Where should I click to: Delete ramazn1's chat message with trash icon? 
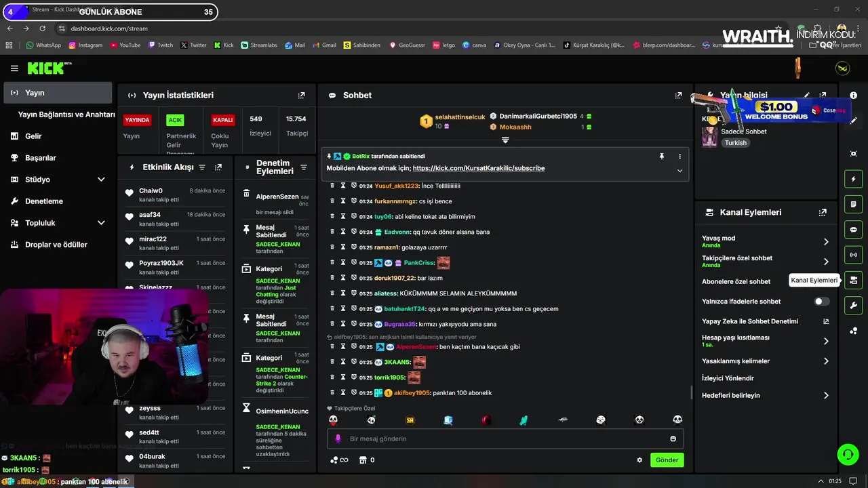(332, 247)
